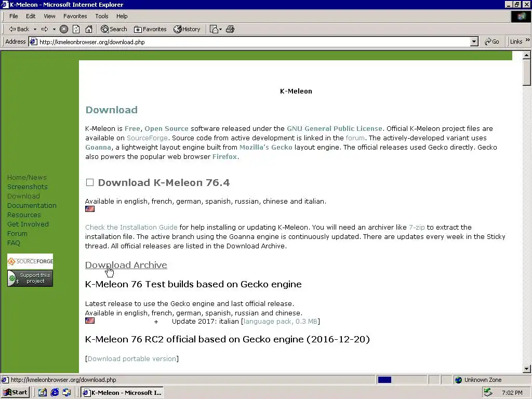This screenshot has height=399, width=532.
Task: Open the Screenshots sidebar link
Action: tap(27, 187)
